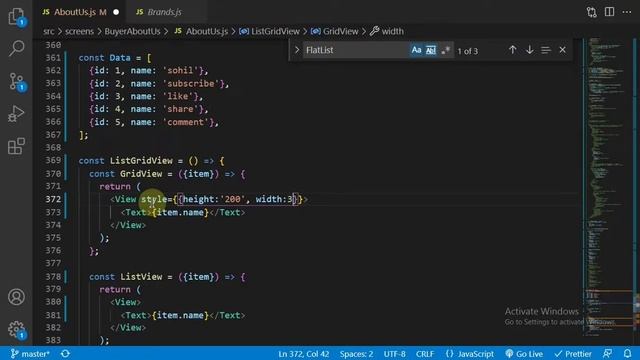This screenshot has height=360, width=640.
Task: Click ListGridView identifier on line 369
Action: point(141,161)
